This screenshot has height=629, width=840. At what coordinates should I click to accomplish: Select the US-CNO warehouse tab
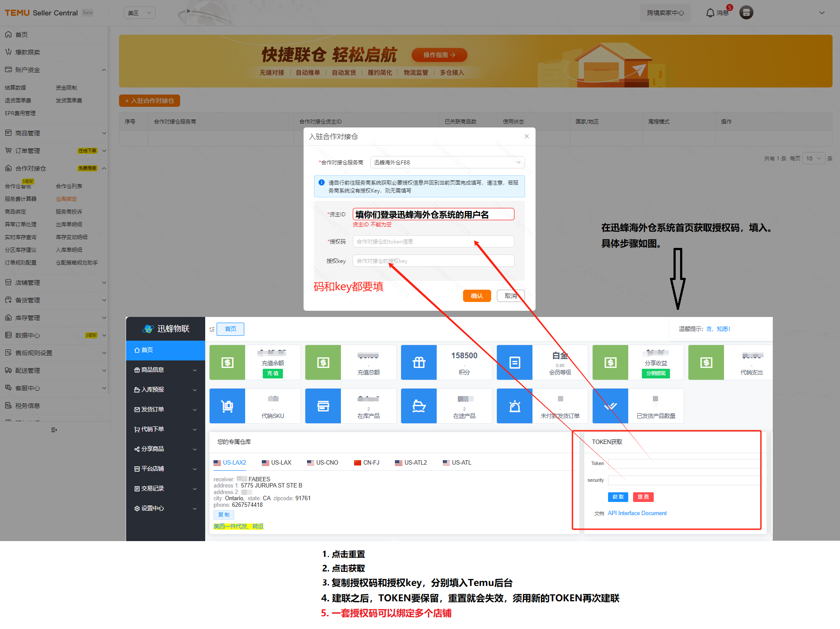[x=322, y=462]
